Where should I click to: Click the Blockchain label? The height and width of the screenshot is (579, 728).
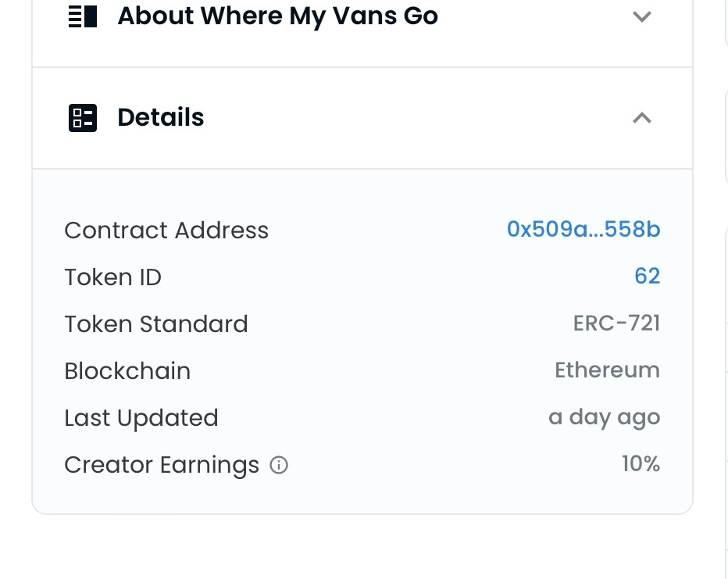coord(127,371)
